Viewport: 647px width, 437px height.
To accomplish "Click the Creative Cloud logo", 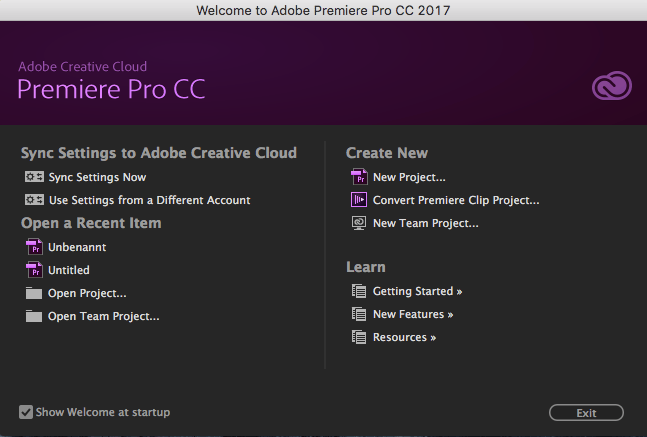I will [x=611, y=88].
